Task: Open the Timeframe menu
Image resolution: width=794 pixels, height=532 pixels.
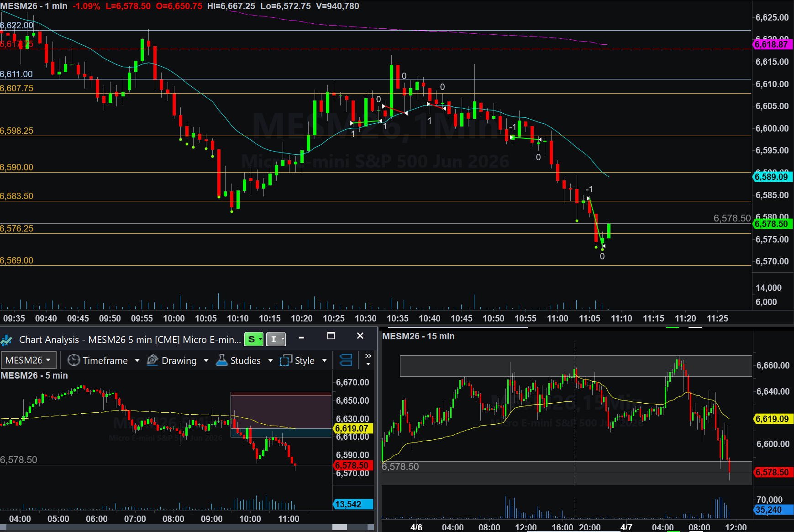Action: [105, 360]
